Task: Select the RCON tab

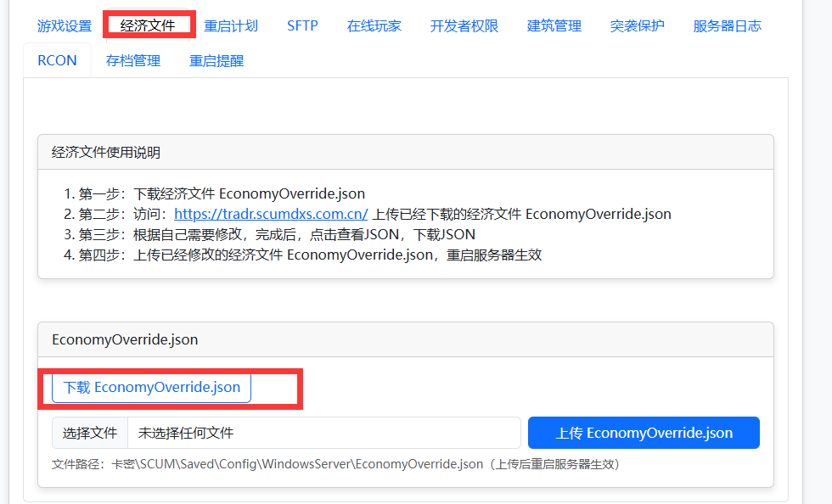Action: click(x=58, y=60)
